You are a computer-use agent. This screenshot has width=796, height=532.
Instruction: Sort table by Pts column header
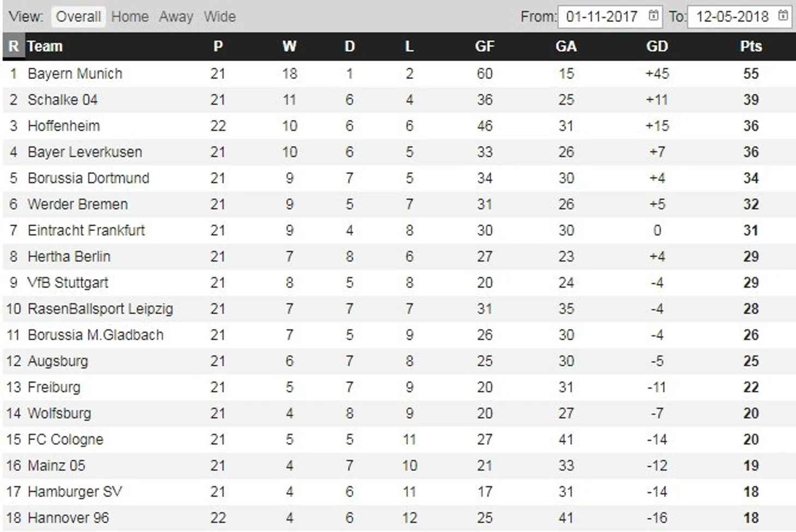tap(751, 46)
